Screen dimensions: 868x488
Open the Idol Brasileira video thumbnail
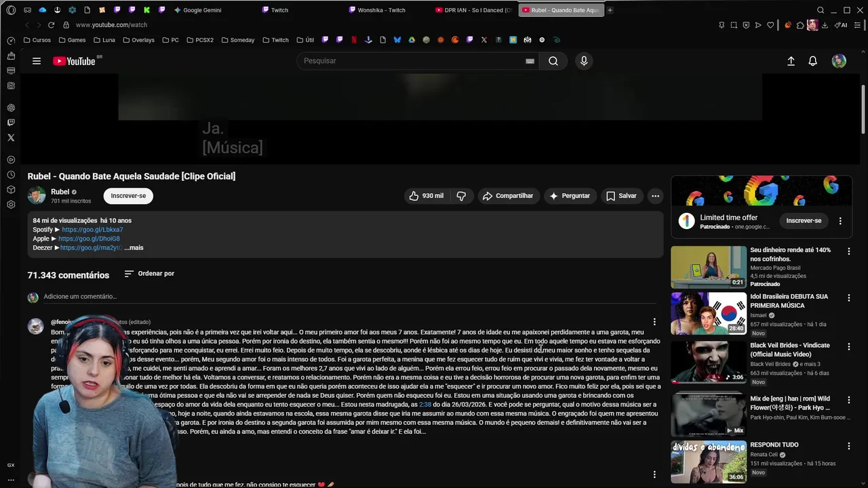(x=709, y=313)
